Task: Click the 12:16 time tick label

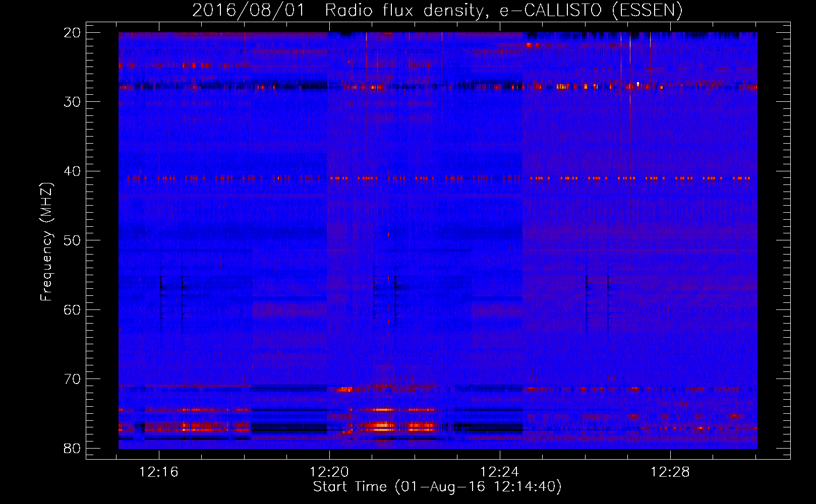Action: [159, 472]
